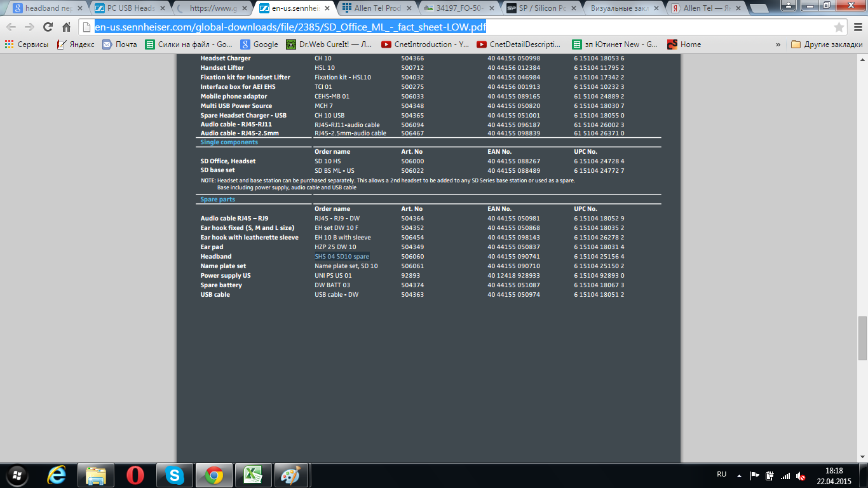Image resolution: width=868 pixels, height=488 pixels.
Task: Click the vertical scrollbar thumb
Action: pyautogui.click(x=862, y=338)
